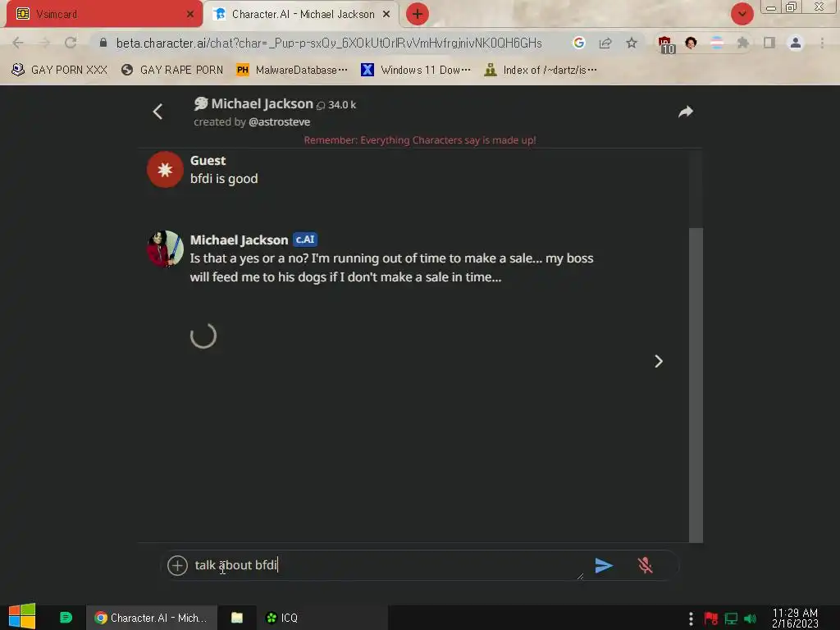Open a new browser tab
840x630 pixels.
[418, 14]
